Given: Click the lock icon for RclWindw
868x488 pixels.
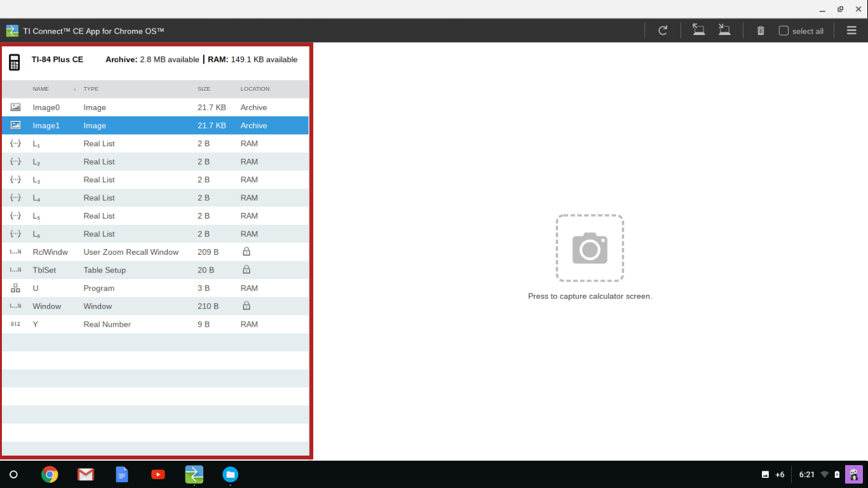Looking at the screenshot, I should click(x=247, y=252).
